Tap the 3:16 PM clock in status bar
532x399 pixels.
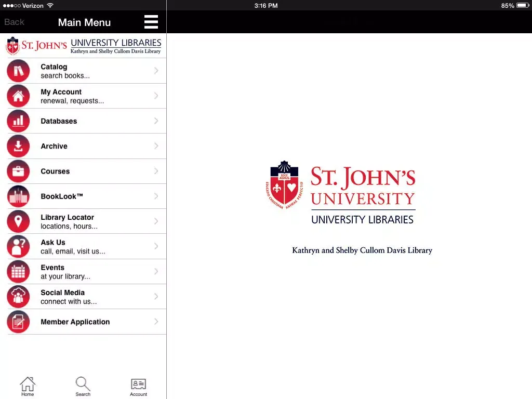click(x=266, y=6)
